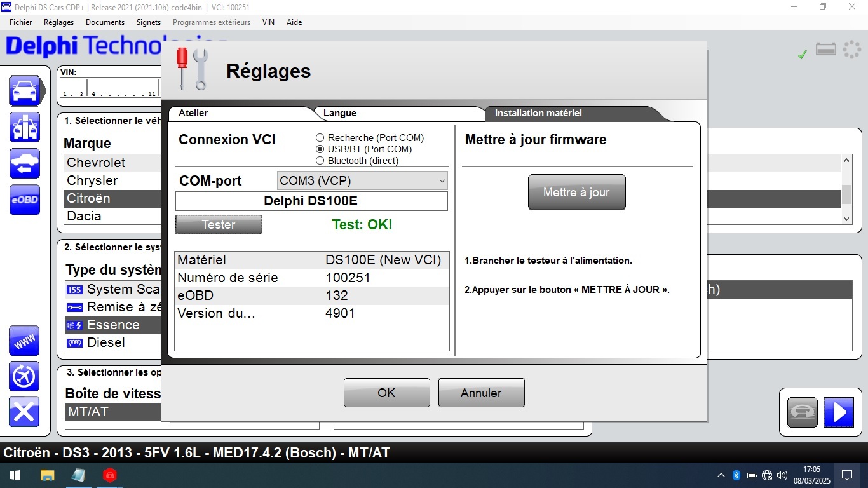The width and height of the screenshot is (868, 488).
Task: Click the Delphi DS100E device name field
Action: pyautogui.click(x=311, y=201)
